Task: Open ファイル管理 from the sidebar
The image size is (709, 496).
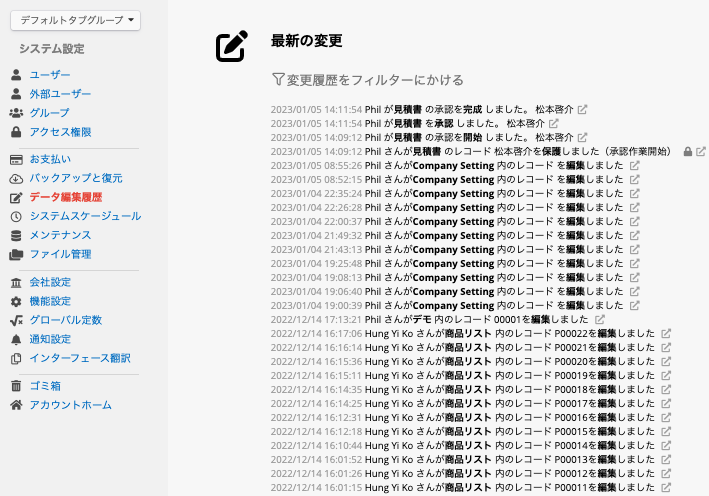Action: pyautogui.click(x=60, y=254)
